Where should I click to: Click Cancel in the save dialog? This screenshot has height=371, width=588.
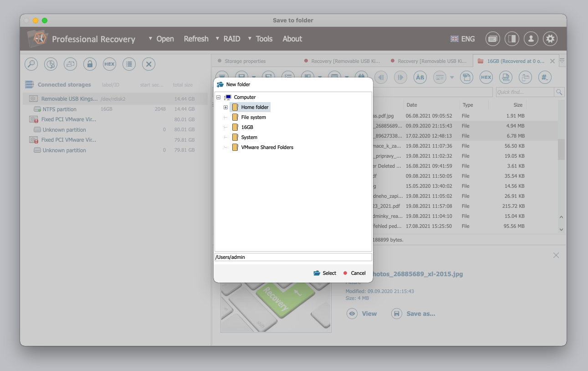pyautogui.click(x=354, y=273)
